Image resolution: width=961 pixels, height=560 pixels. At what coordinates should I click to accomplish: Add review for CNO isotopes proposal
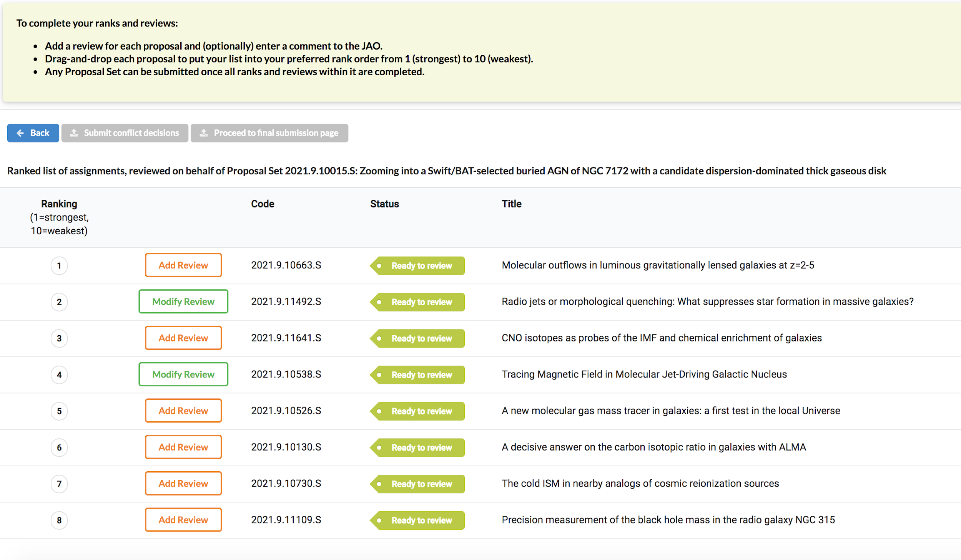pos(183,338)
